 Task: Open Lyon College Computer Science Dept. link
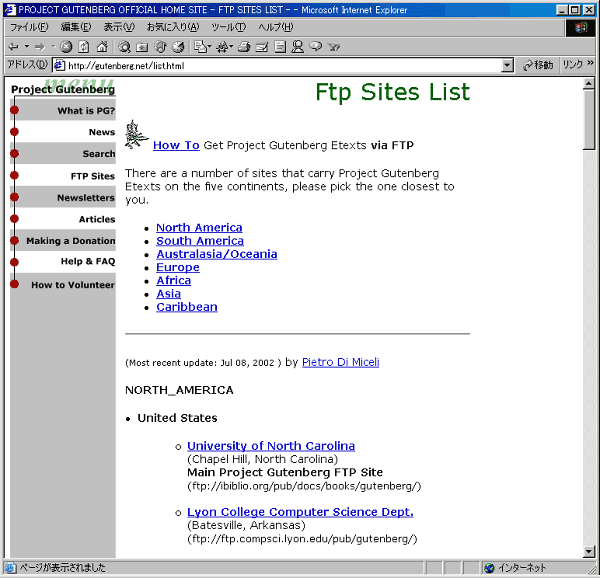[300, 512]
